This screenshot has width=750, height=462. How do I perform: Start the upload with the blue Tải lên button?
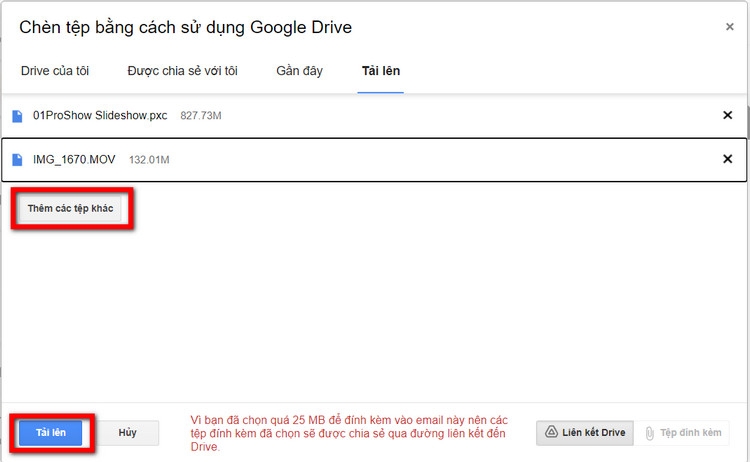(51, 433)
